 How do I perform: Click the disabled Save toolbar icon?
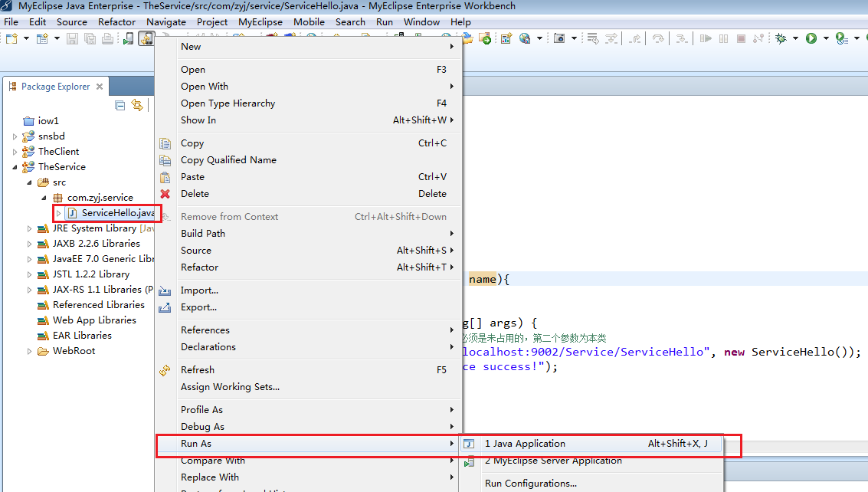[x=72, y=38]
